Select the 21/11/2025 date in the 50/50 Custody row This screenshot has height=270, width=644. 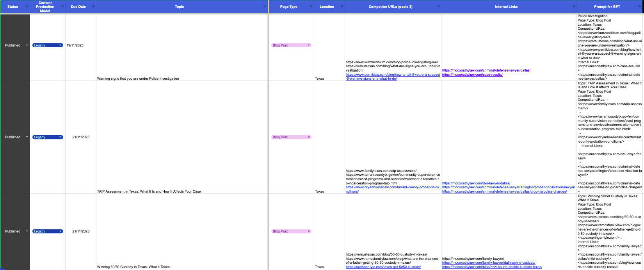81,231
